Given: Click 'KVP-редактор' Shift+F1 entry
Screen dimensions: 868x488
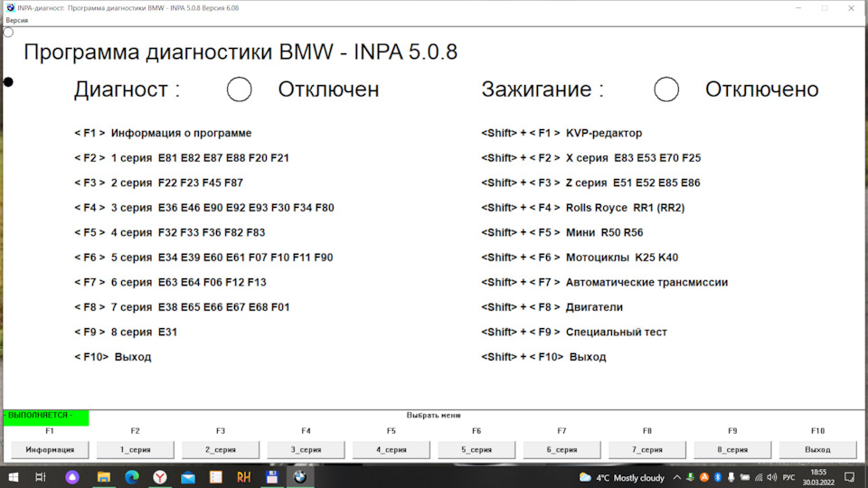Looking at the screenshot, I should click(x=561, y=134).
